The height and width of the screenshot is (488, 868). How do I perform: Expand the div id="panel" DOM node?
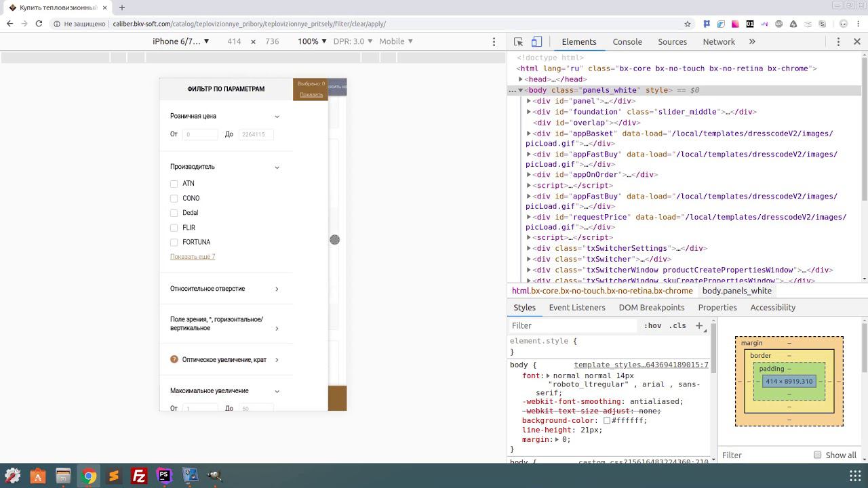click(x=529, y=101)
